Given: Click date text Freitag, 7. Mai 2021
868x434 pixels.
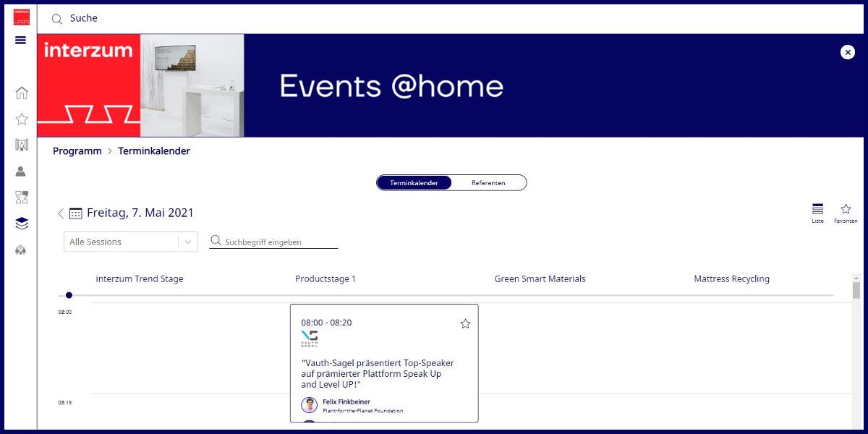Looking at the screenshot, I should click(x=140, y=213).
